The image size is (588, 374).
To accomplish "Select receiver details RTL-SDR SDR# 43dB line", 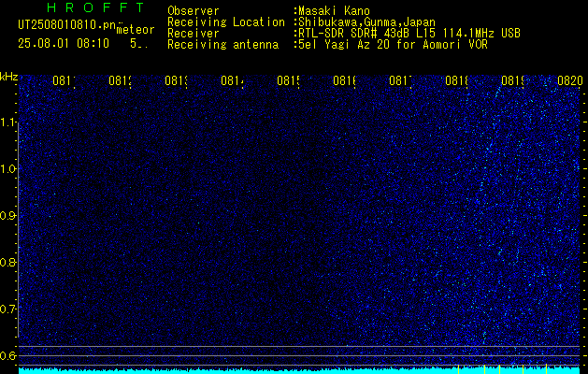I will 409,34.
